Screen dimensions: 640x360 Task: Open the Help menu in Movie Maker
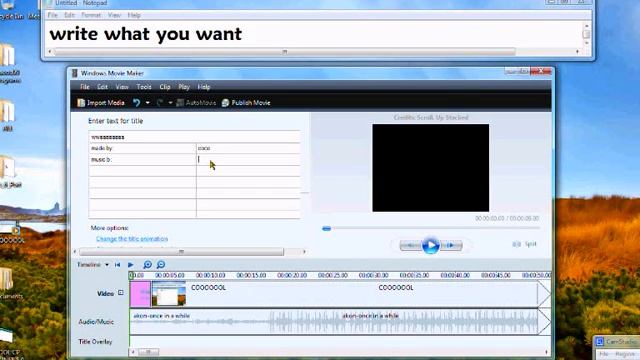[204, 87]
